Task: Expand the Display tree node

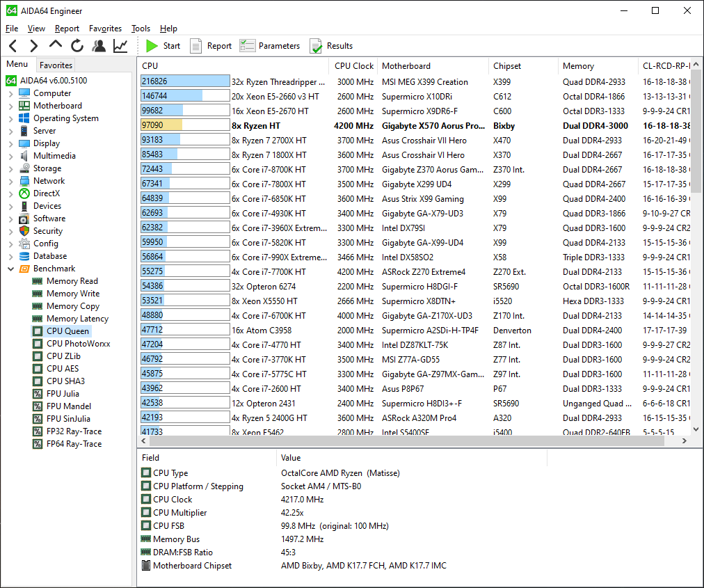Action: (10, 144)
